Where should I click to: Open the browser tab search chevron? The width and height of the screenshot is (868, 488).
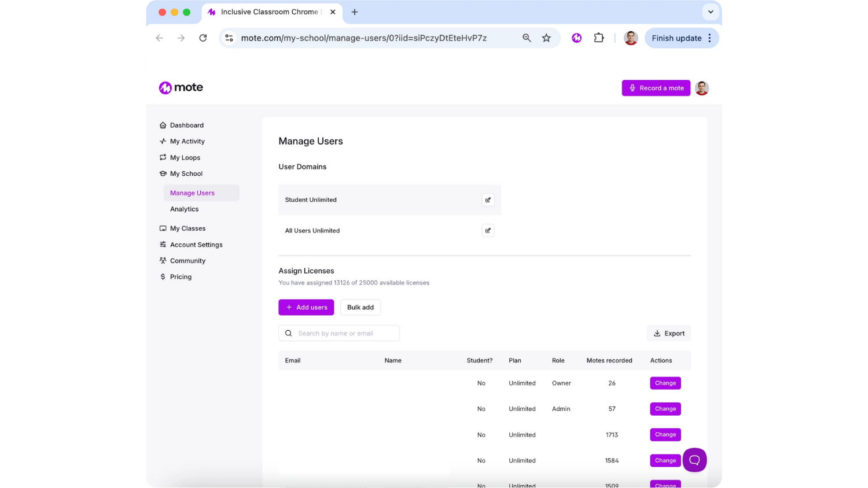click(711, 12)
